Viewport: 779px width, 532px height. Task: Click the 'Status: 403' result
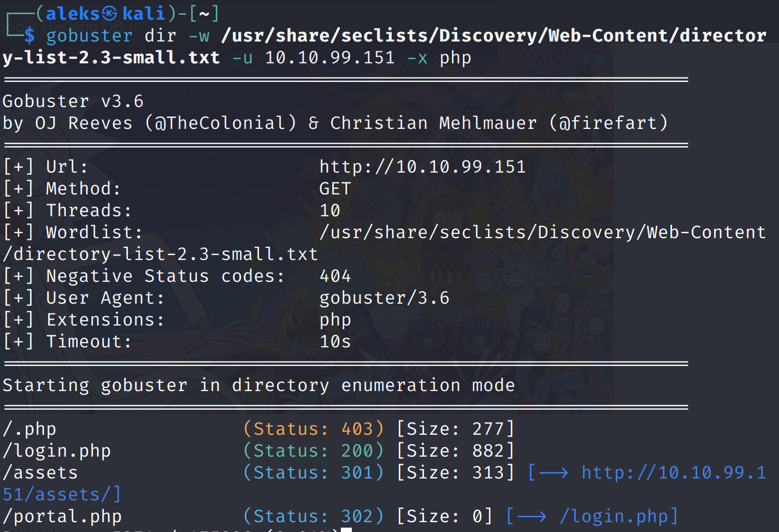point(314,429)
